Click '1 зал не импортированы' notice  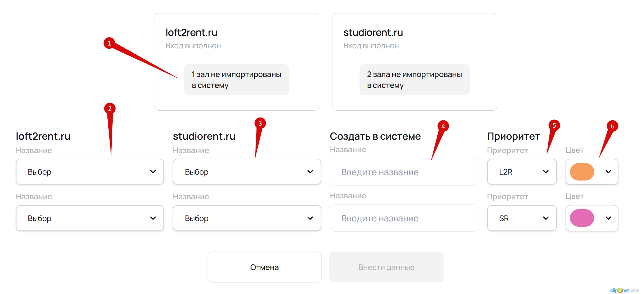(237, 80)
